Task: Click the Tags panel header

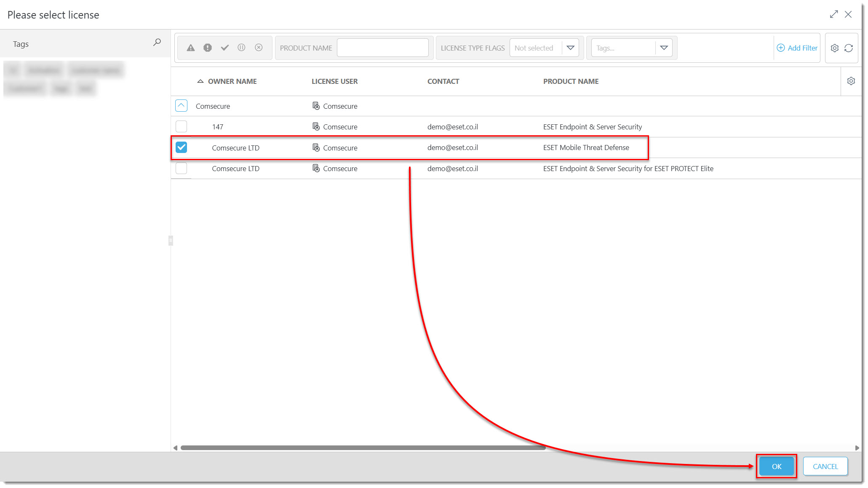Action: pos(85,43)
